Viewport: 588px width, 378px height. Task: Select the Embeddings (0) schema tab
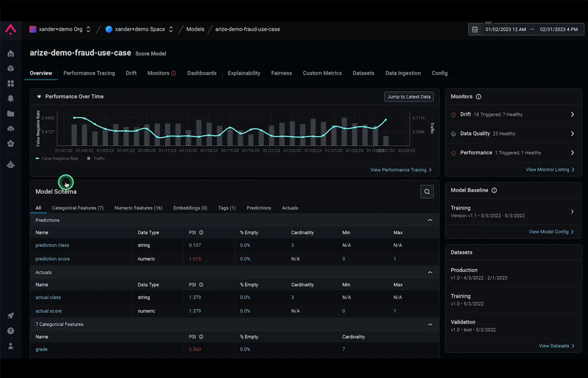click(x=190, y=208)
